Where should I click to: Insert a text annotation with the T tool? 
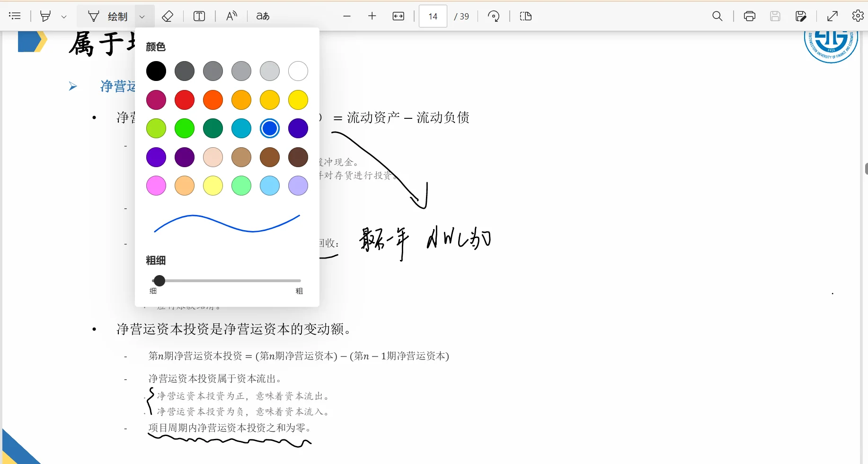(199, 16)
